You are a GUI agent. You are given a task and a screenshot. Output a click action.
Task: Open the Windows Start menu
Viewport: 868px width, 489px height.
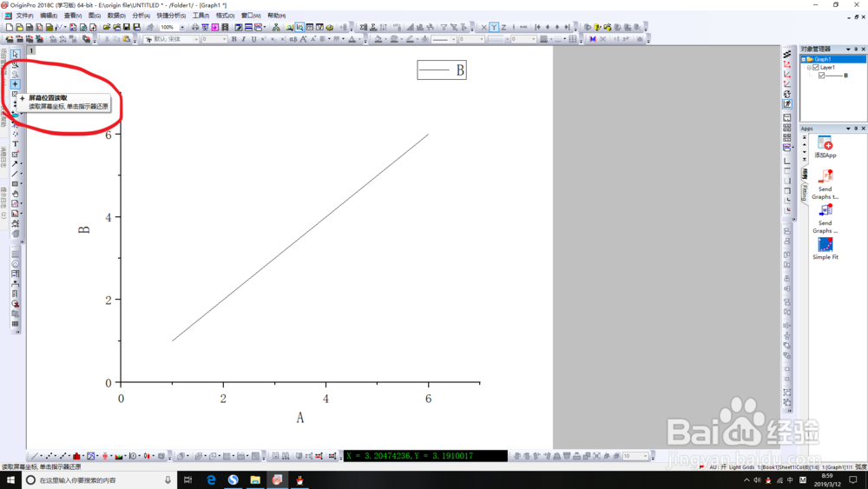point(10,479)
